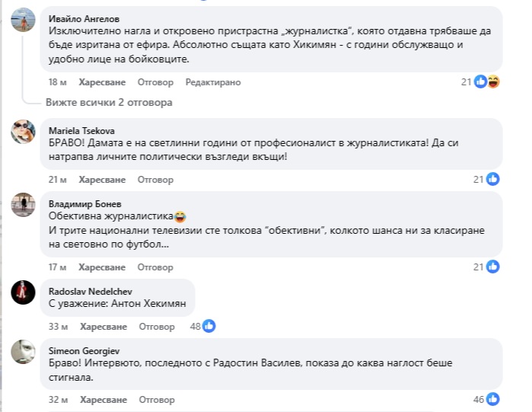Open the Редактирано edit history link

pos(213,82)
